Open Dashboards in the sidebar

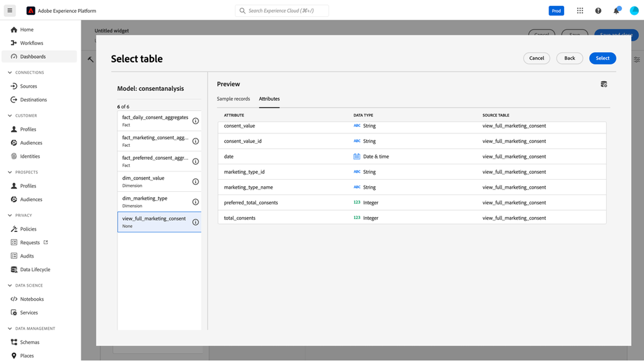[33, 57]
